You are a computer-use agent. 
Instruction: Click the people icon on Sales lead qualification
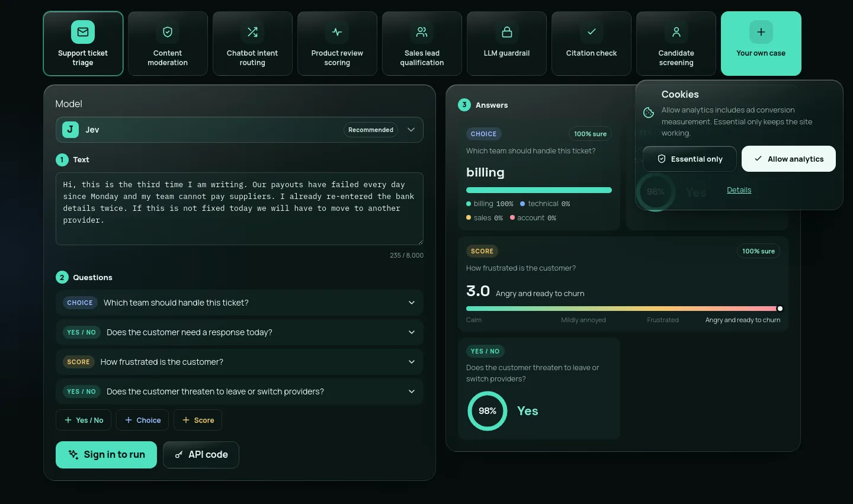[x=422, y=32]
